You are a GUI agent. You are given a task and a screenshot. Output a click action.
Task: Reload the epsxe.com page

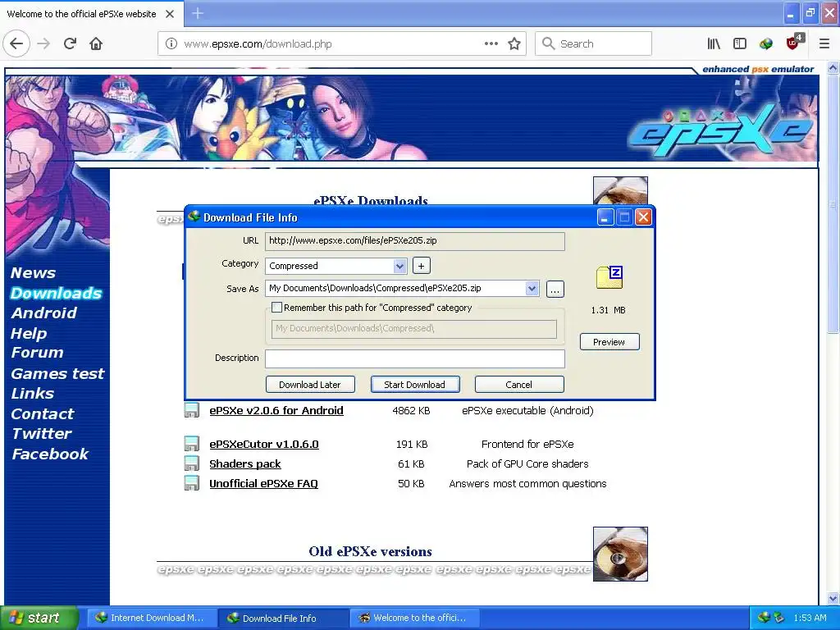pyautogui.click(x=71, y=44)
